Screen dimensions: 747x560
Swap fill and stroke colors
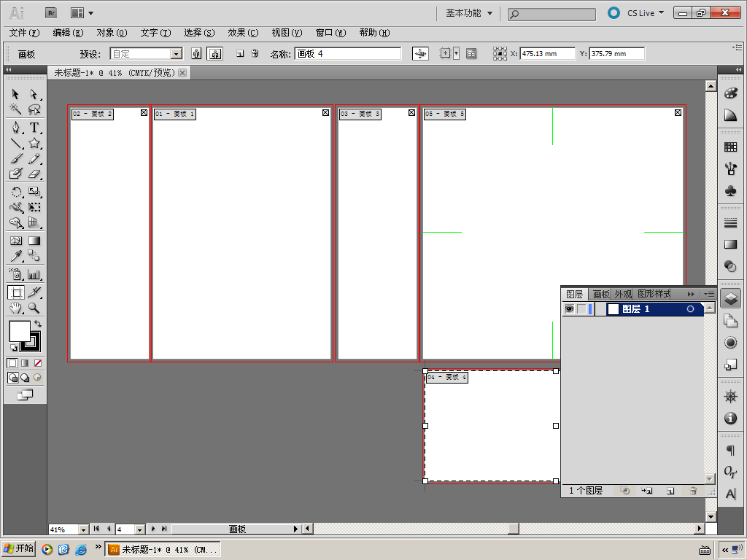coord(38,324)
